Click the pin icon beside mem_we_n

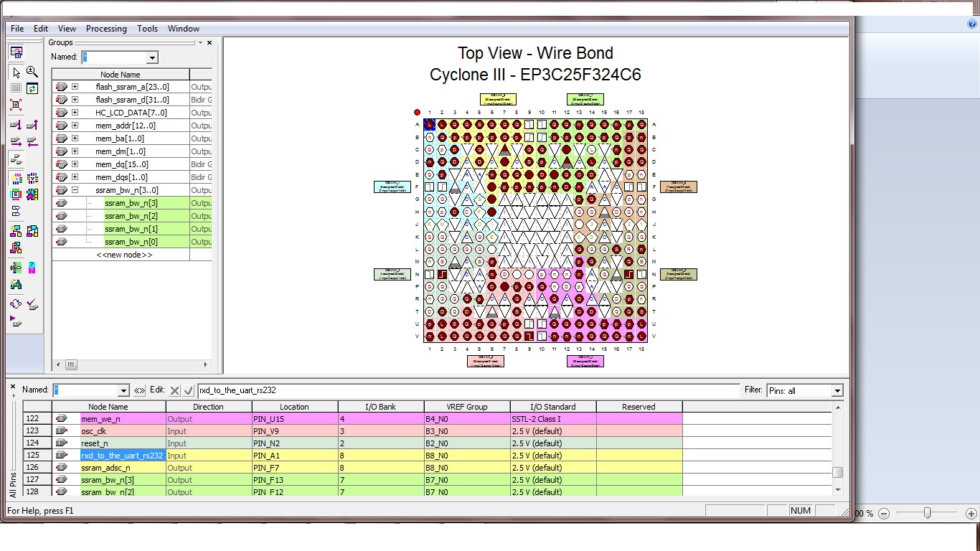[62, 418]
